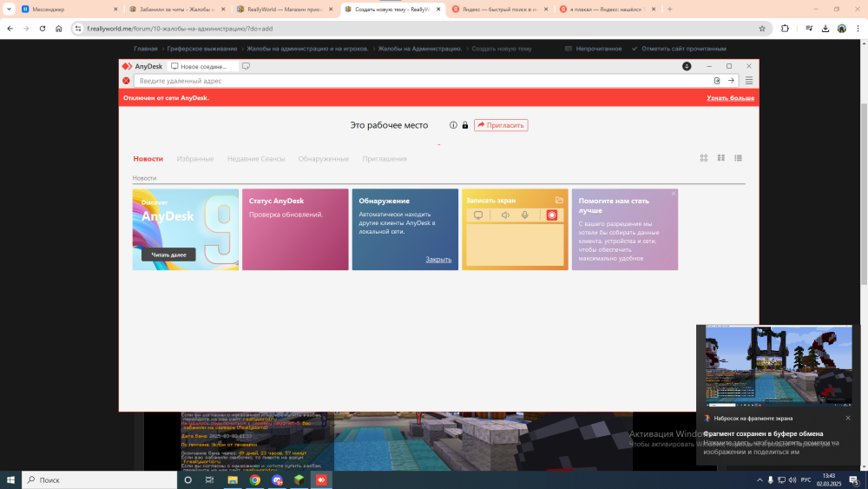Expand the system tray hidden icons chevron
Screen dimensions: 868x489
pyautogui.click(x=759, y=479)
